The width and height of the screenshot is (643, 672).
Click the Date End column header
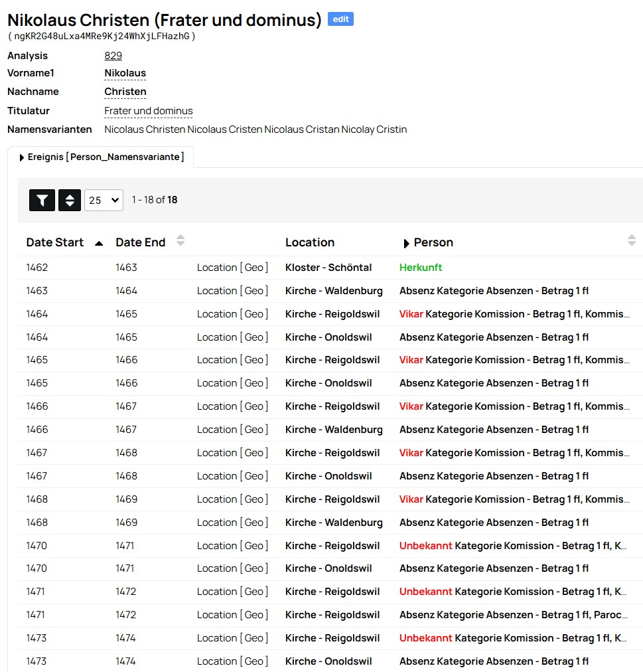pyautogui.click(x=141, y=242)
